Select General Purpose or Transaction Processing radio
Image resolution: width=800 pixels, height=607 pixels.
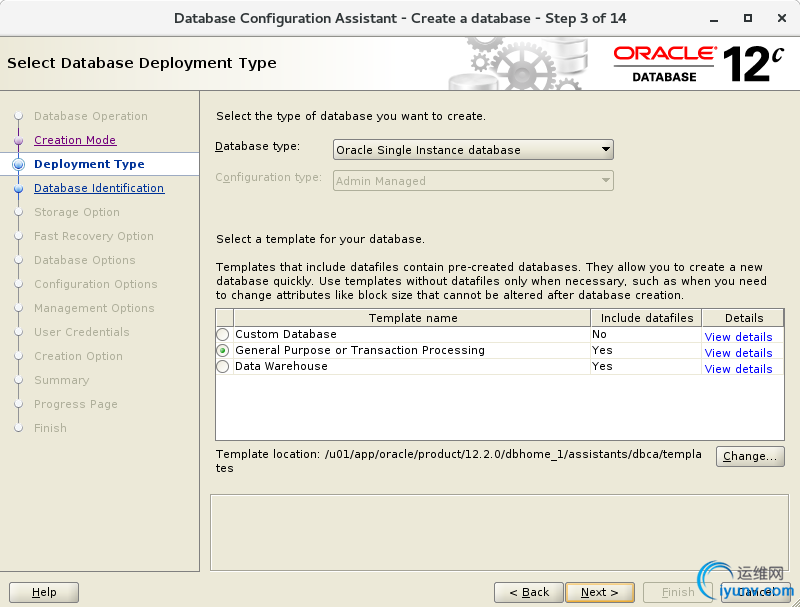223,350
